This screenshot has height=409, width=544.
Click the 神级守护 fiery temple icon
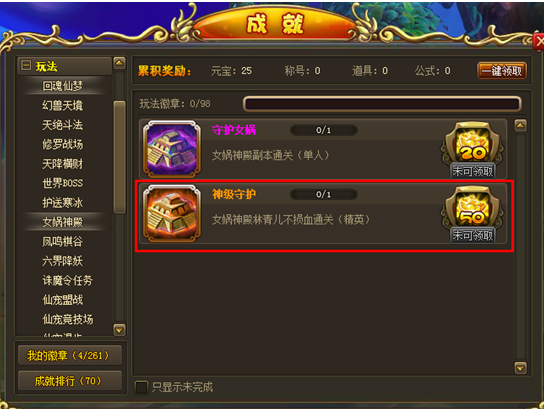tap(172, 213)
